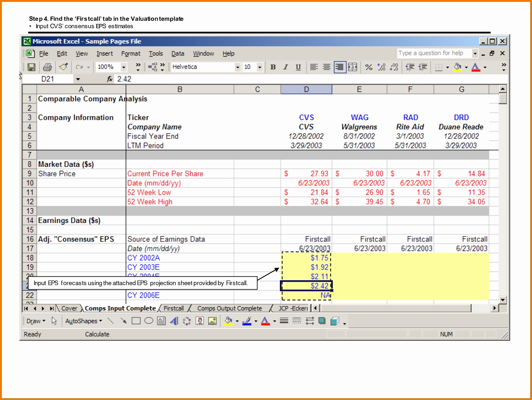Toggle Italic formatting
The image size is (532, 400).
[x=286, y=67]
